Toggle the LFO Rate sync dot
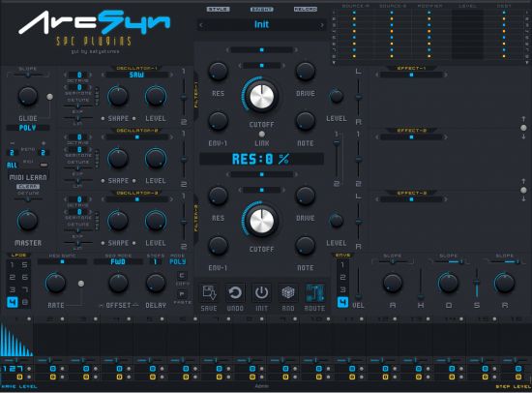This screenshot has width=532, height=393. coord(81,284)
